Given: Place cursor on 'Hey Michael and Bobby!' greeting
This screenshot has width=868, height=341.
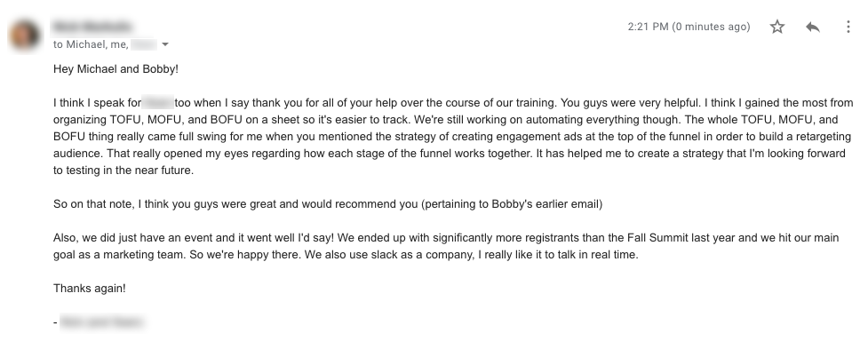Looking at the screenshot, I should click(115, 69).
